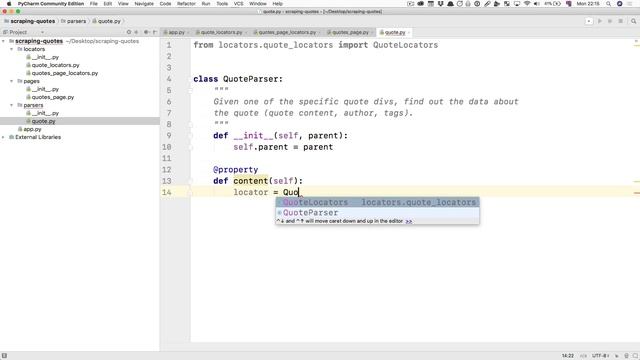640x360 pixels.
Task: Switch to the app.py editor tab
Action: point(176,32)
